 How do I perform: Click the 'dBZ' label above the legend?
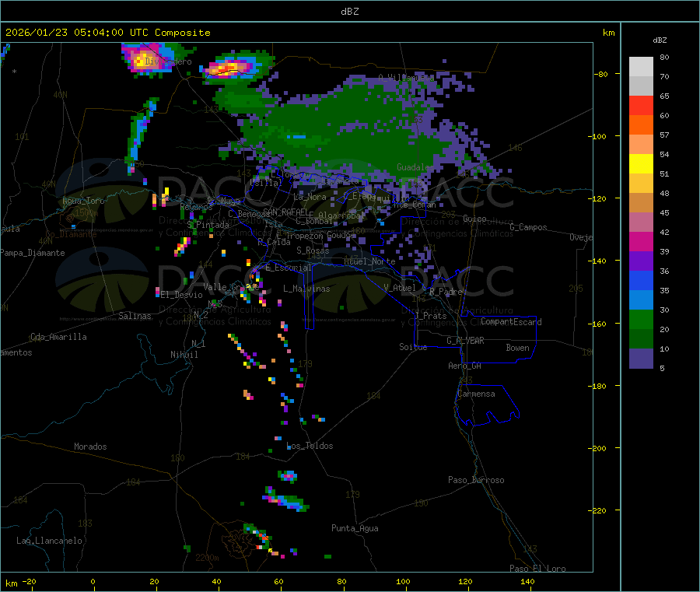pos(660,40)
